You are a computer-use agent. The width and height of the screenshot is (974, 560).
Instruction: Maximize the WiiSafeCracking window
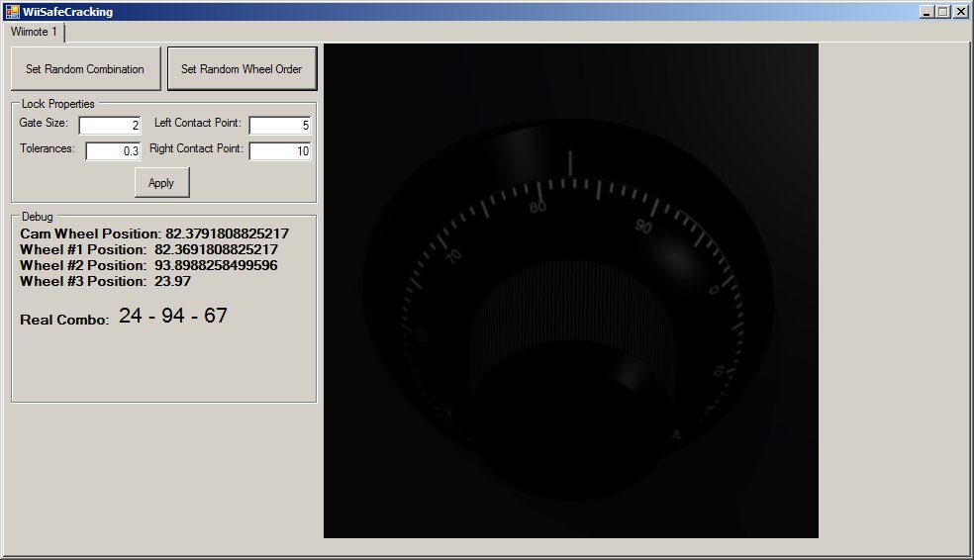point(943,12)
